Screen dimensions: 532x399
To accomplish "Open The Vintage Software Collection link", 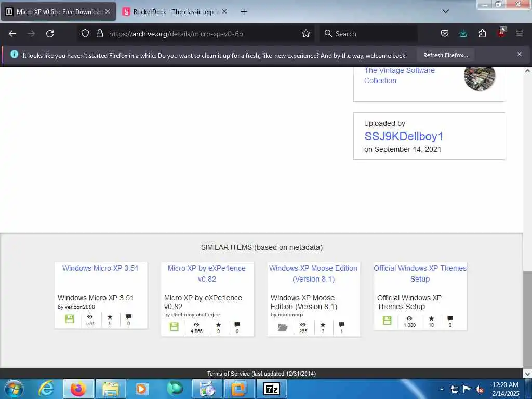I will click(x=399, y=75).
